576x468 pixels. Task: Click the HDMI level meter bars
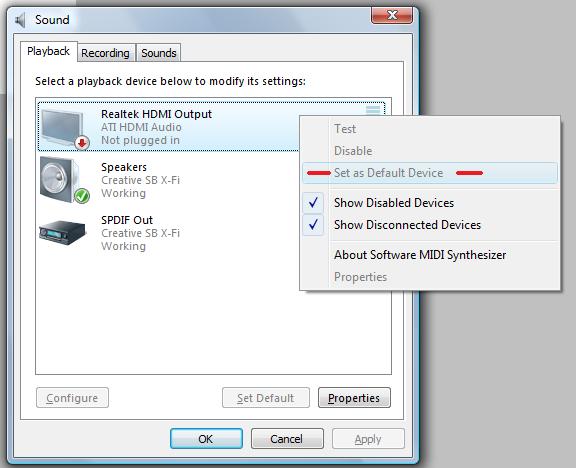pos(373,110)
